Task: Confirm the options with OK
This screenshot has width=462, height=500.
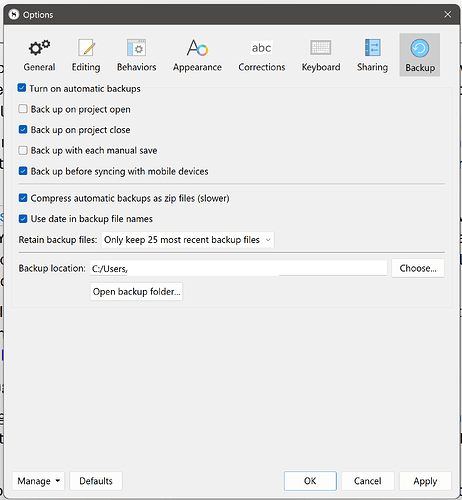Action: (310, 481)
